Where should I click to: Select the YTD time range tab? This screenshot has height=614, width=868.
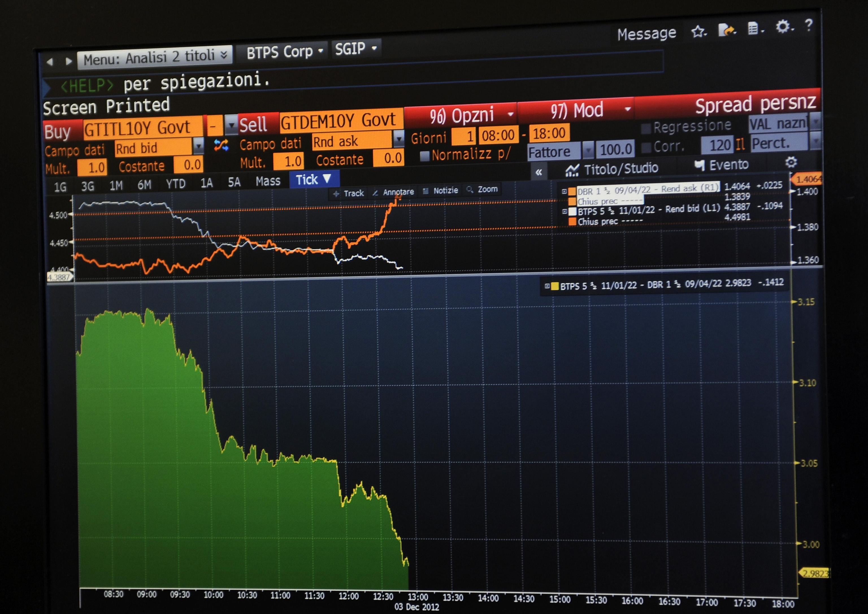click(175, 184)
